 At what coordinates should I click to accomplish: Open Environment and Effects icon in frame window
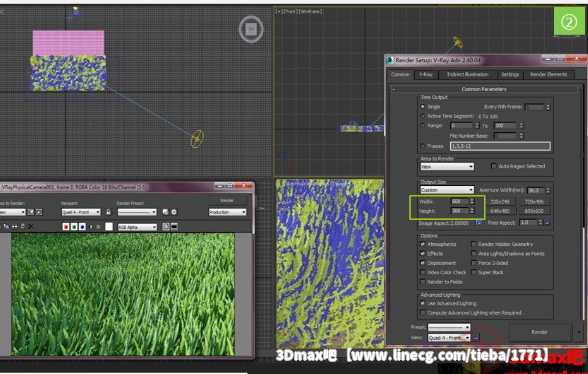174,212
